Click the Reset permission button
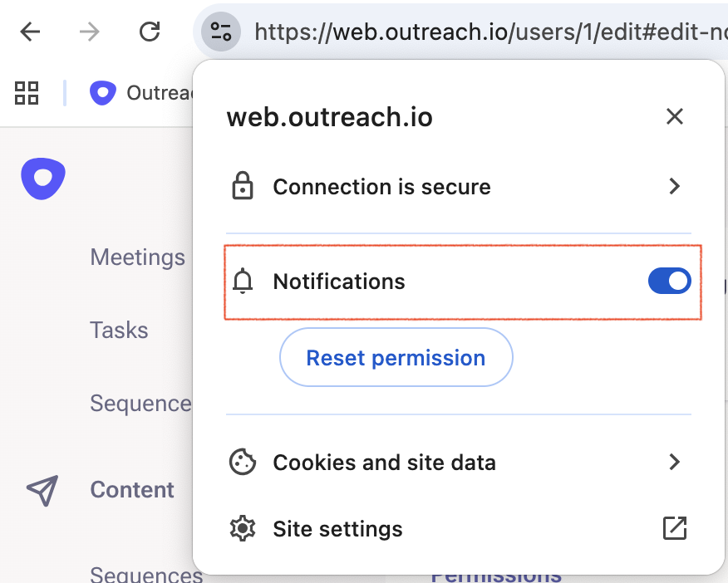The width and height of the screenshot is (728, 583). 396,357
